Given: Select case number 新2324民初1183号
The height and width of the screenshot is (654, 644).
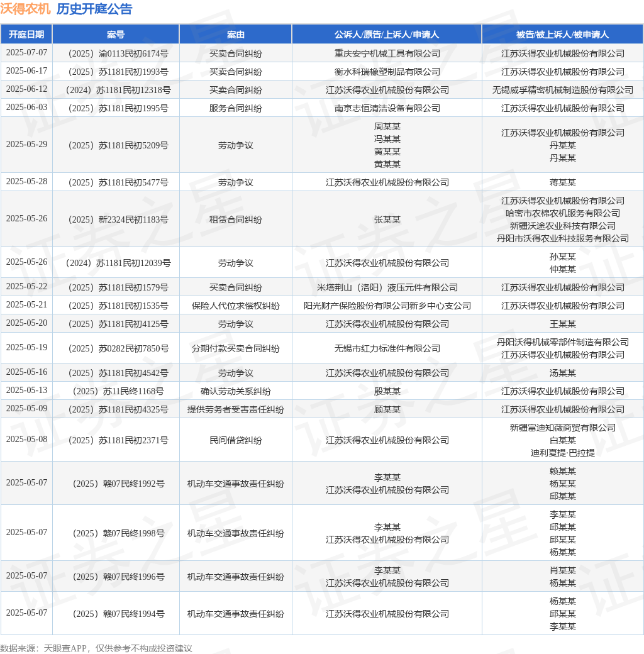Looking at the screenshot, I should 118,219.
